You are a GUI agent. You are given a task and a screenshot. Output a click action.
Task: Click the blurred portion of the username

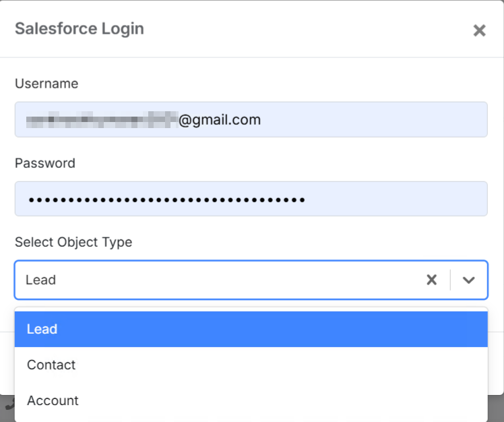click(x=101, y=120)
